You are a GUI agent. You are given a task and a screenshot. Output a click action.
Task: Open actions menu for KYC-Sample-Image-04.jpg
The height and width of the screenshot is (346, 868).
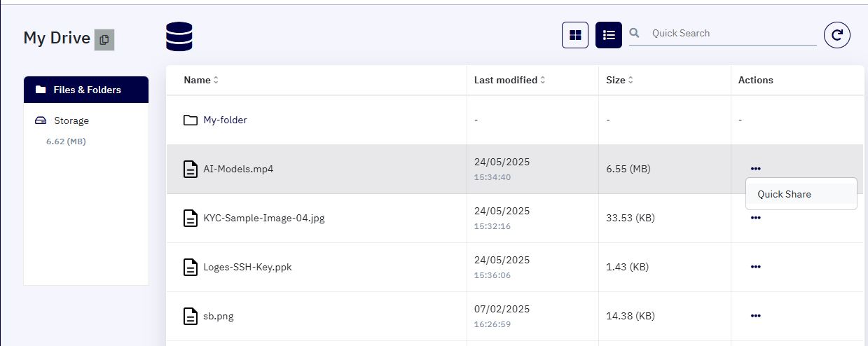755,218
